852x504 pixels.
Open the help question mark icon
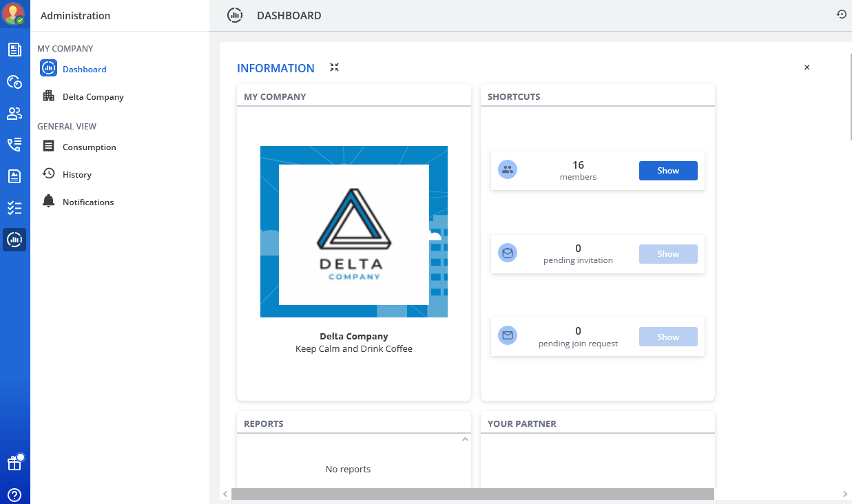(x=14, y=494)
